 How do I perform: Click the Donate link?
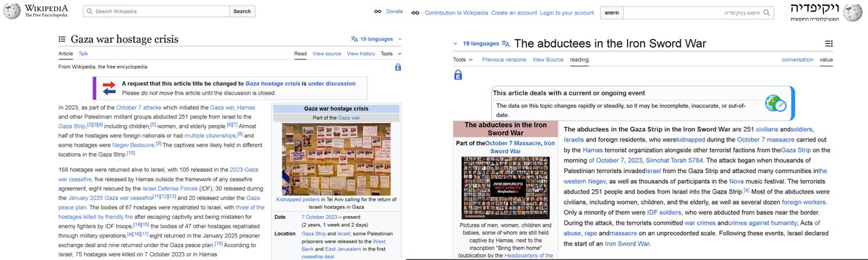pos(395,12)
